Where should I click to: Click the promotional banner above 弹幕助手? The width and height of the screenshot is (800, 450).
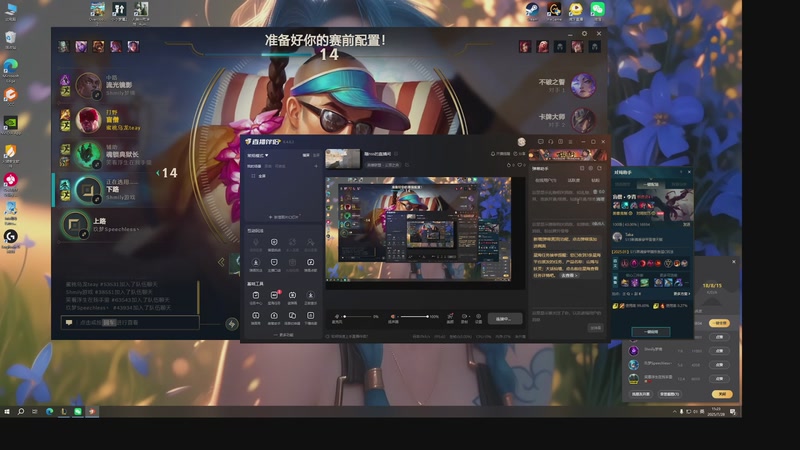tap(568, 155)
